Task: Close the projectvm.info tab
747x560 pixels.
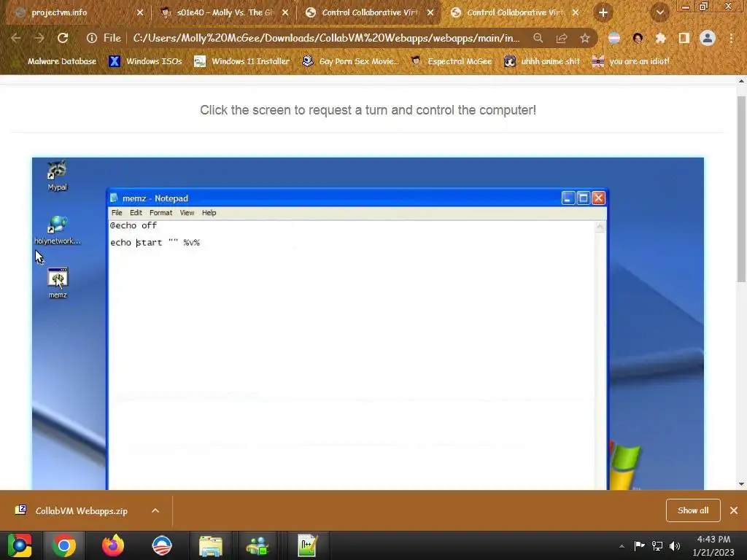Action: pos(140,13)
